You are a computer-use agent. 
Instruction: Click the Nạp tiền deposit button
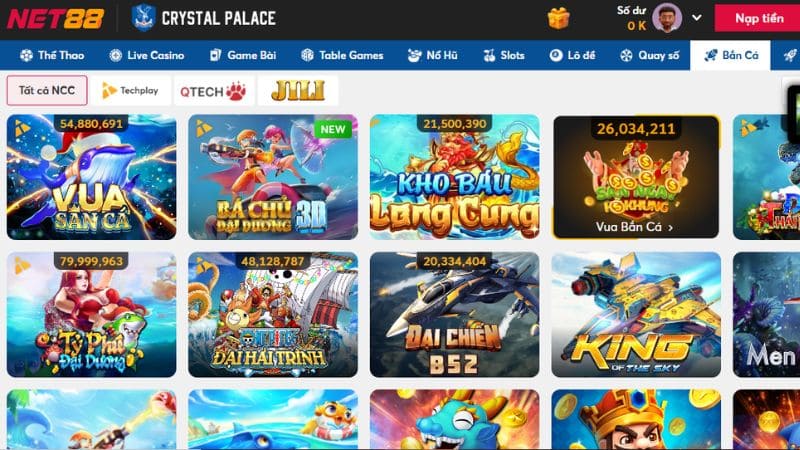click(758, 18)
